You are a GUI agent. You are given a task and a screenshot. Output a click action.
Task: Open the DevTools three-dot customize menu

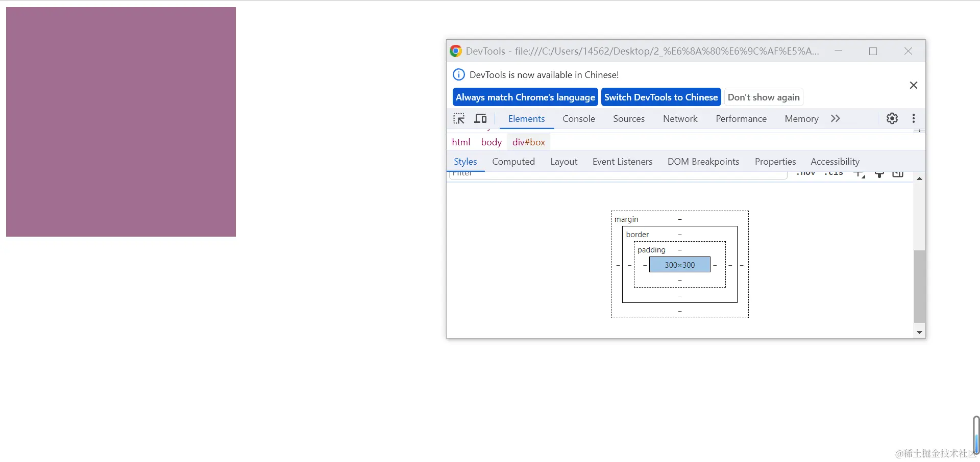point(914,118)
